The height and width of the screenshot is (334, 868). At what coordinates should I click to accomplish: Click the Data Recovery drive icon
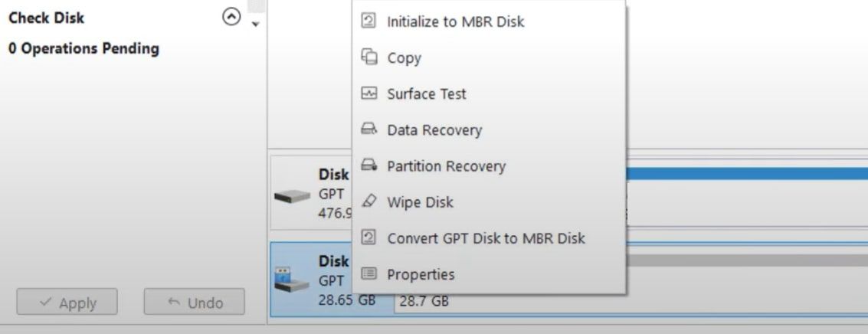click(x=368, y=130)
